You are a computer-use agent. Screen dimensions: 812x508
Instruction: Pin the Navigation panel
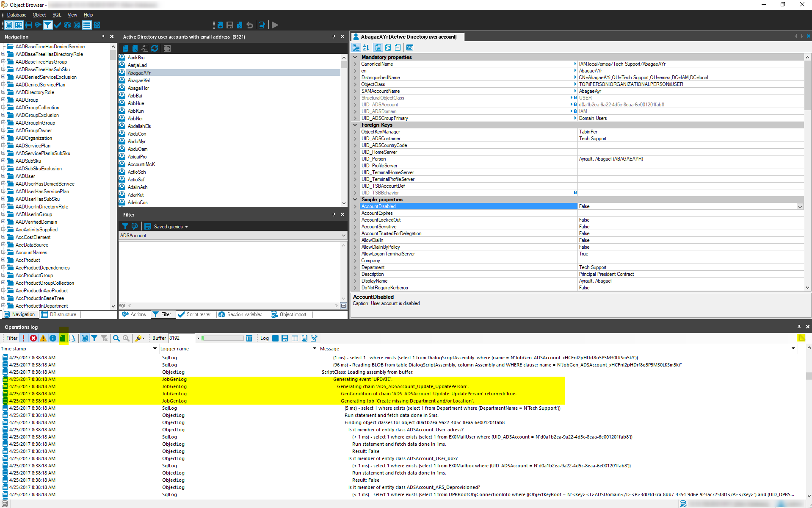click(103, 37)
